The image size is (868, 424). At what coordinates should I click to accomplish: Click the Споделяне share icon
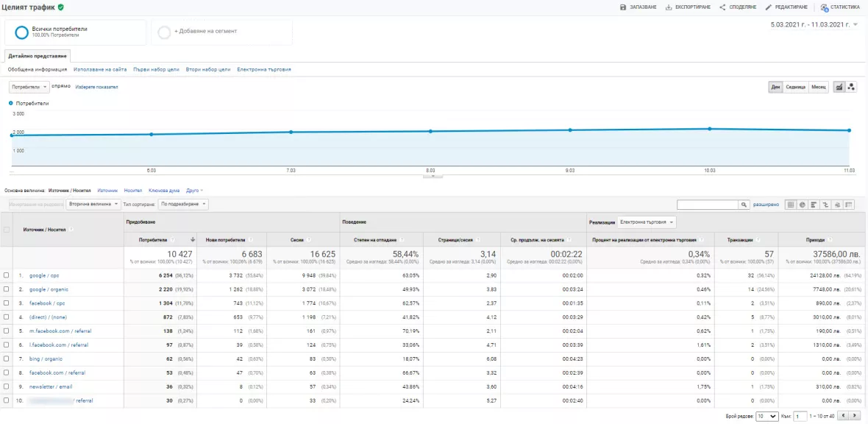click(722, 7)
